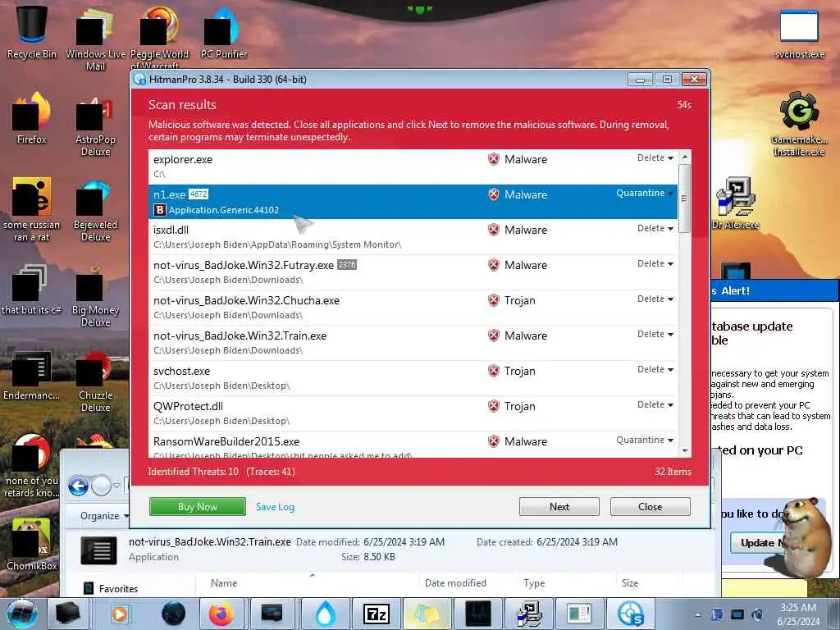The width and height of the screenshot is (840, 630).
Task: Click the volume icon in the system tray
Action: tap(757, 614)
